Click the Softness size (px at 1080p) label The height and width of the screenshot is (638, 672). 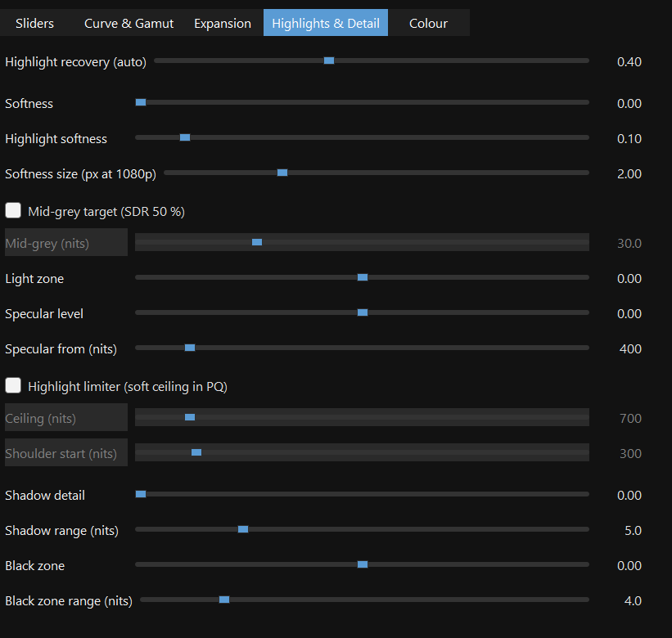(80, 174)
